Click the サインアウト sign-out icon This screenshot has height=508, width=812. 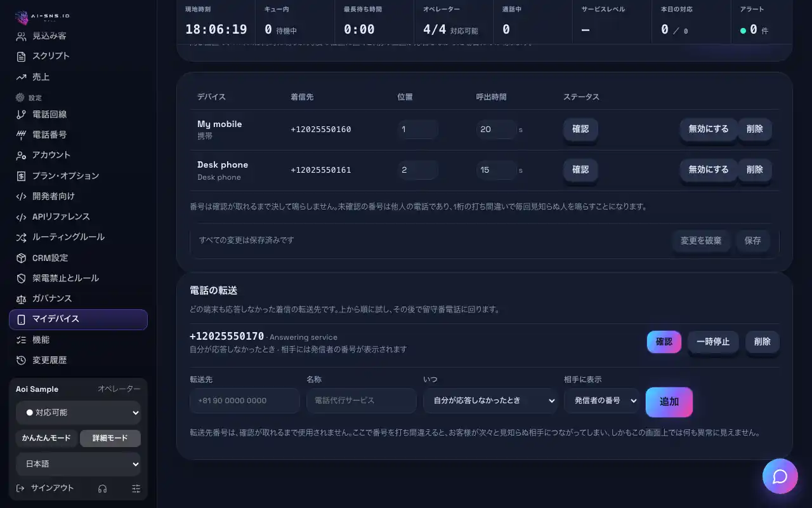21,488
